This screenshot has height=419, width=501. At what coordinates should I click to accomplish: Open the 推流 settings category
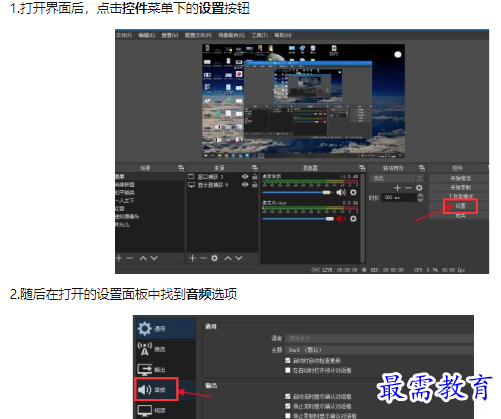[166, 349]
